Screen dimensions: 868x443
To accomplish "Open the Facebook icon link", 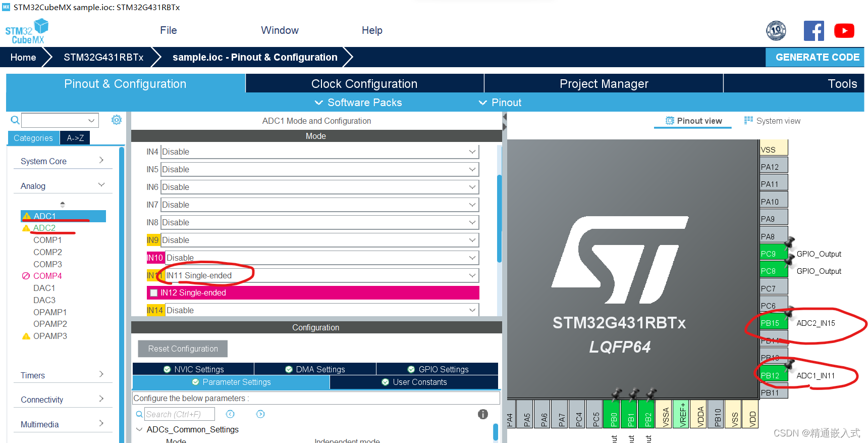I will pos(814,31).
